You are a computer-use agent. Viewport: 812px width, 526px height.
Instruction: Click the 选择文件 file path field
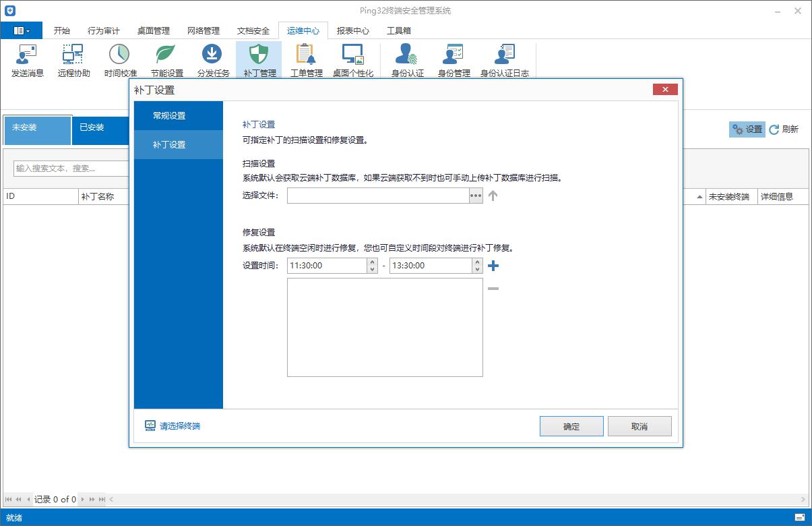pos(378,196)
